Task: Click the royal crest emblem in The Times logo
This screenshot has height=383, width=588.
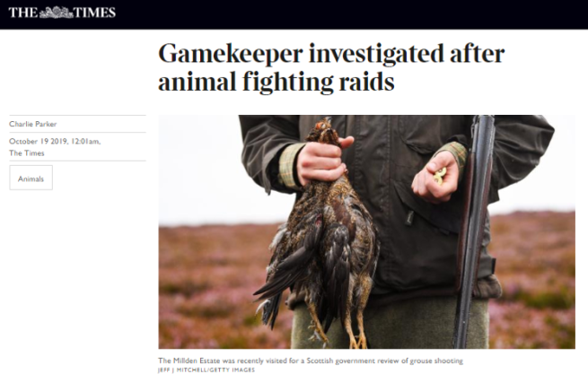Action: coord(56,13)
